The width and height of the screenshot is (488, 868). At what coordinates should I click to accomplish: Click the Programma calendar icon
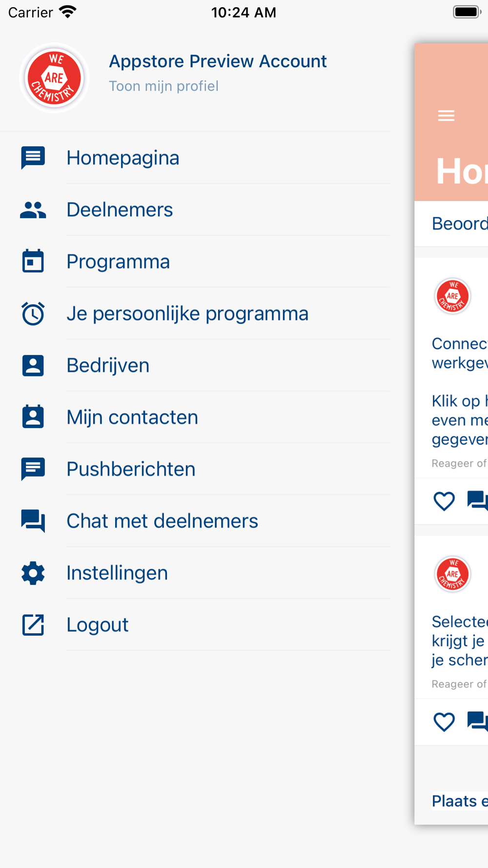(33, 261)
